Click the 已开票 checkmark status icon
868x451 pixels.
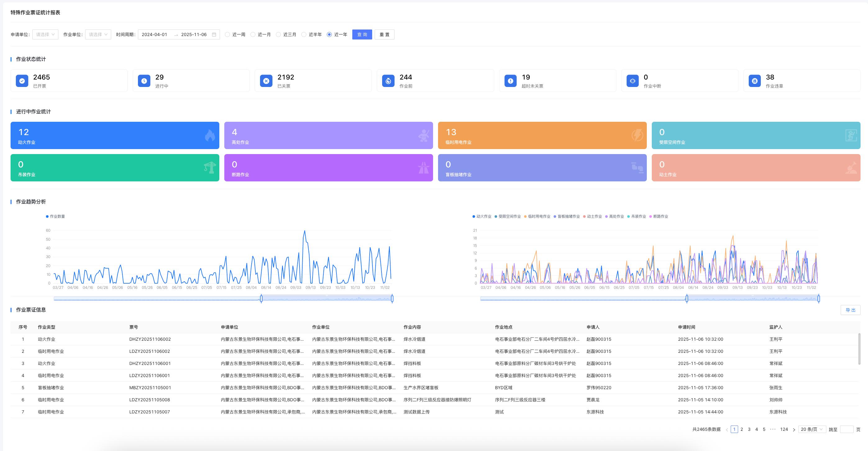(22, 81)
